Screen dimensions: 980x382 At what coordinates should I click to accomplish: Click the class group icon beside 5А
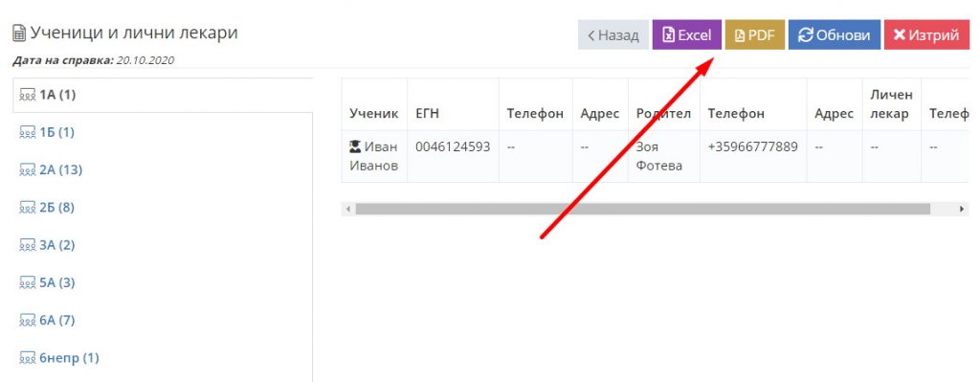(28, 282)
